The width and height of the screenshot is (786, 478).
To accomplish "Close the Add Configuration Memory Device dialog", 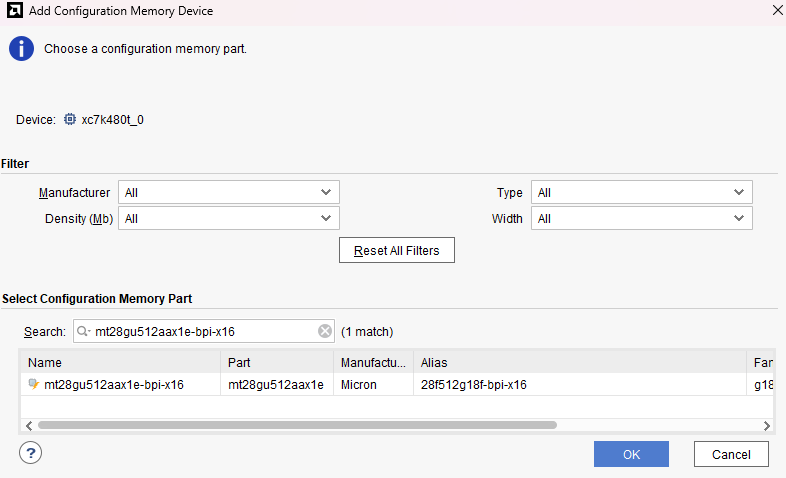I will 777,10.
